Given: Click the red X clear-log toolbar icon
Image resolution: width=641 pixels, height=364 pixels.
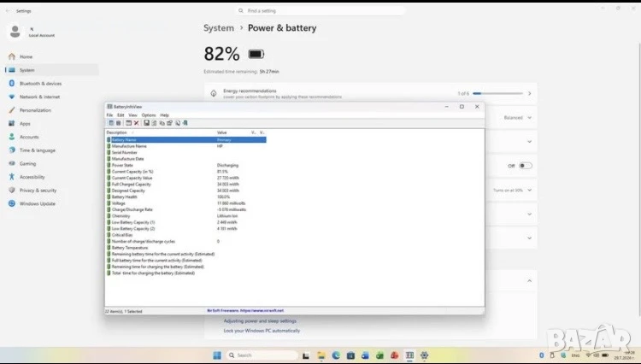Looking at the screenshot, I should (x=136, y=123).
